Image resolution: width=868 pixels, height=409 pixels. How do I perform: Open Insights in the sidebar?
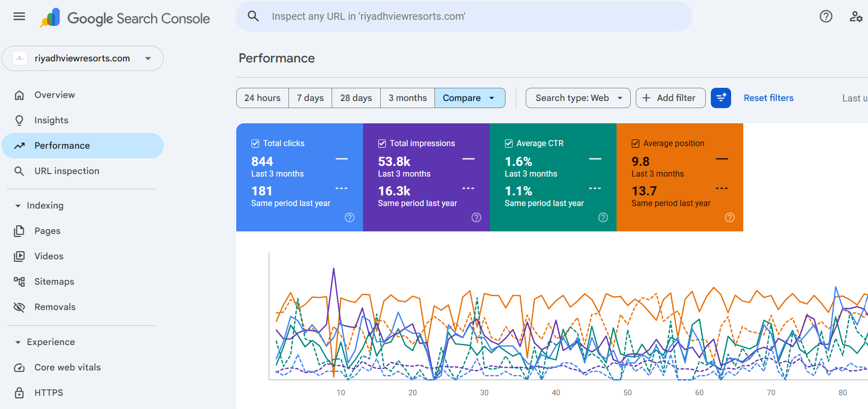[51, 120]
